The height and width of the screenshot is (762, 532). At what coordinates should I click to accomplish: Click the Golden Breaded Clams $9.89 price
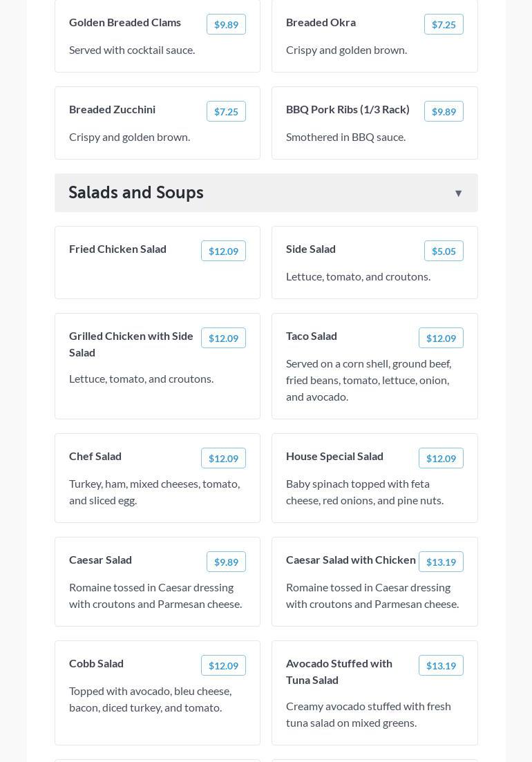(226, 24)
